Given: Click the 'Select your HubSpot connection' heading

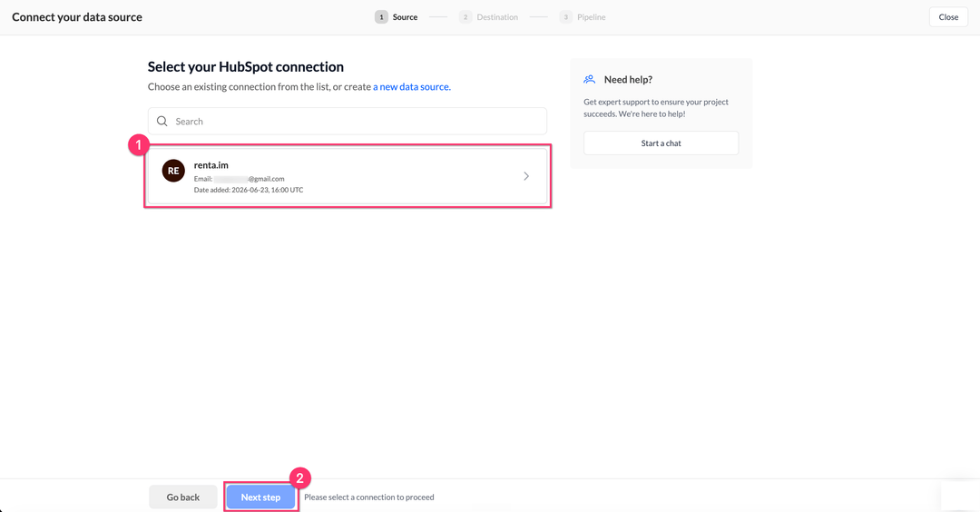Looking at the screenshot, I should click(x=246, y=67).
